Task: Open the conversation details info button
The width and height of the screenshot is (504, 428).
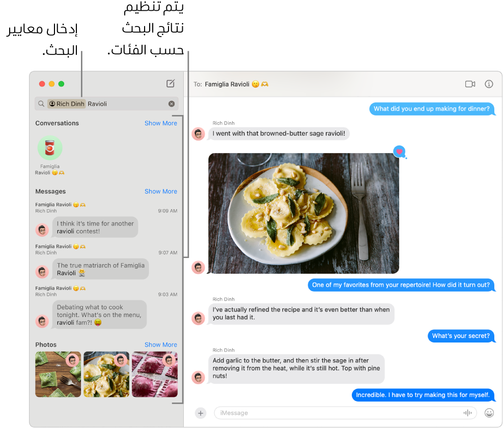Action: [x=489, y=84]
